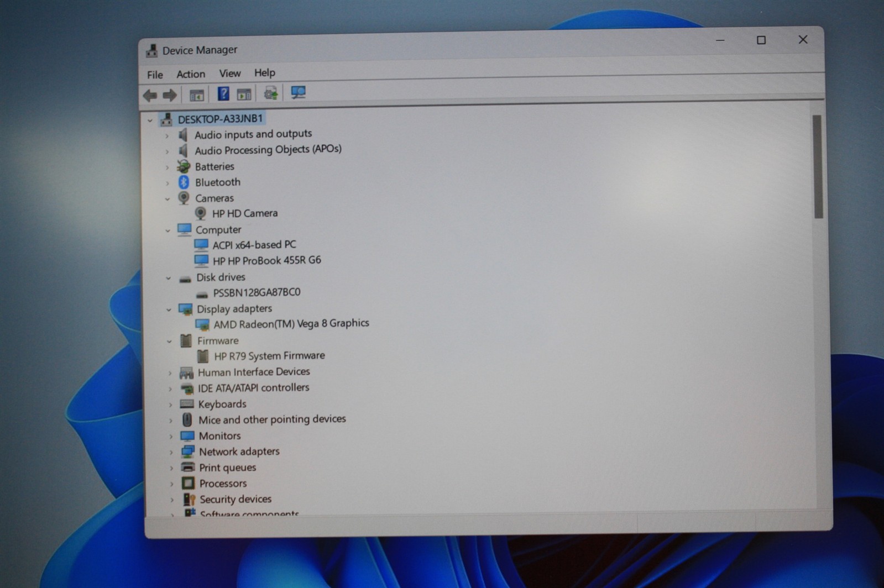Click the Processors category icon
Screen dimensions: 884x588
click(189, 484)
